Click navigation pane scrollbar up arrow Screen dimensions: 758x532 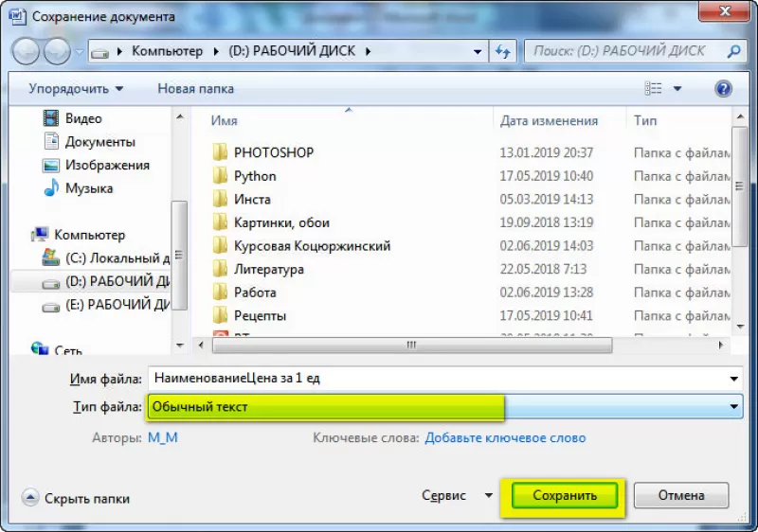180,116
